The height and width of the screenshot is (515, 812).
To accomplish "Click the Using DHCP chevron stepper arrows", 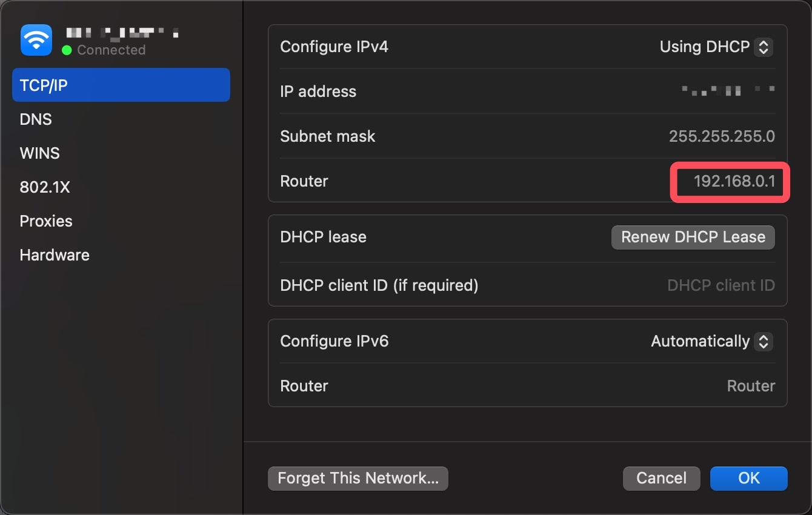I will (x=764, y=47).
